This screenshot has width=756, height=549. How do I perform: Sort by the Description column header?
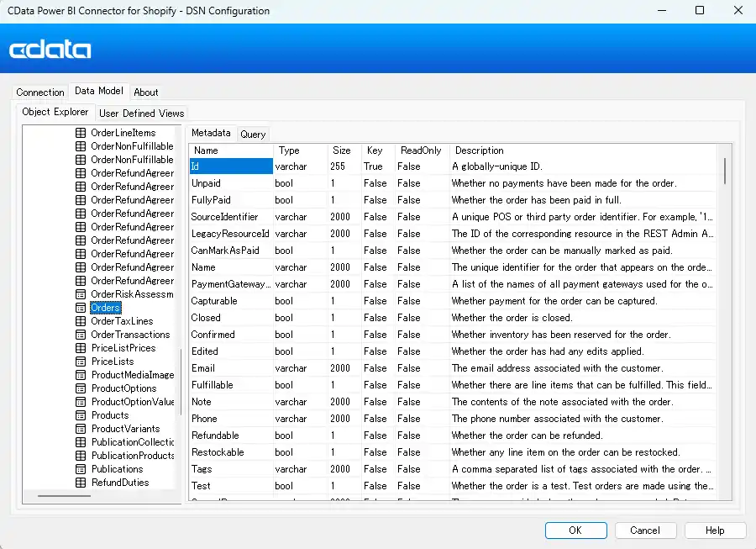tap(480, 150)
